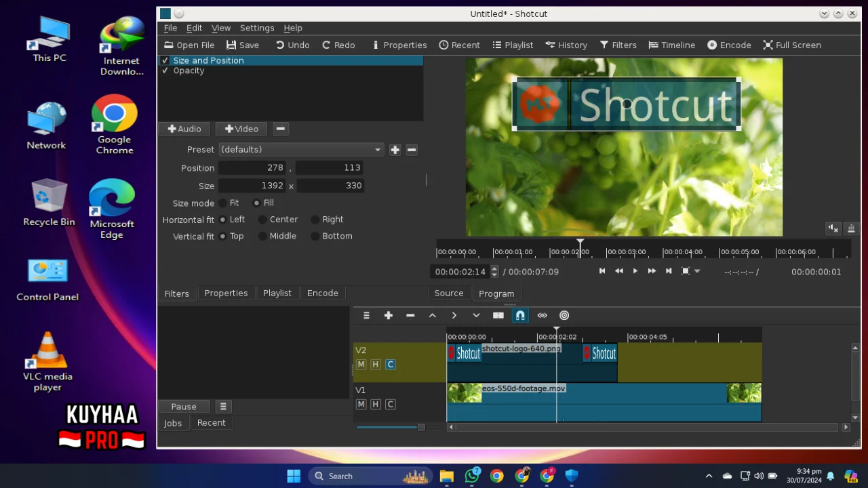Undo the last action from the toolbar
868x488 pixels.
coord(292,45)
